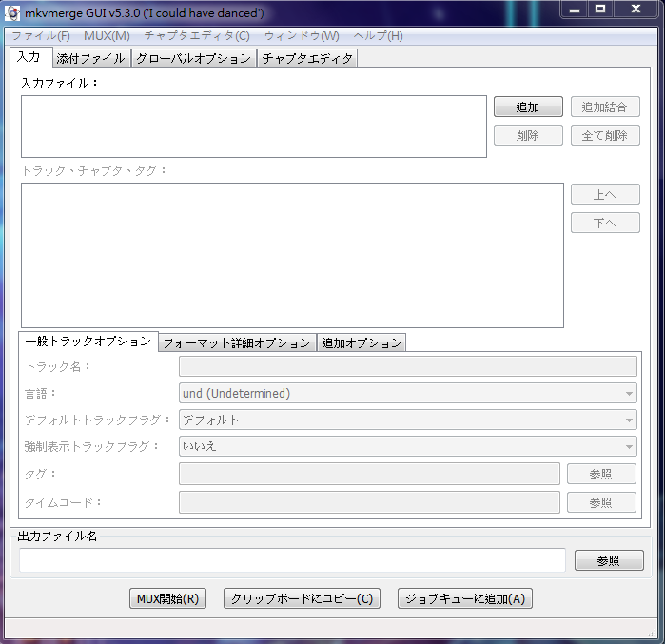The width and height of the screenshot is (665, 644).
Task: Open the 強制表示トラックフラグ dropdown
Action: pyautogui.click(x=408, y=446)
